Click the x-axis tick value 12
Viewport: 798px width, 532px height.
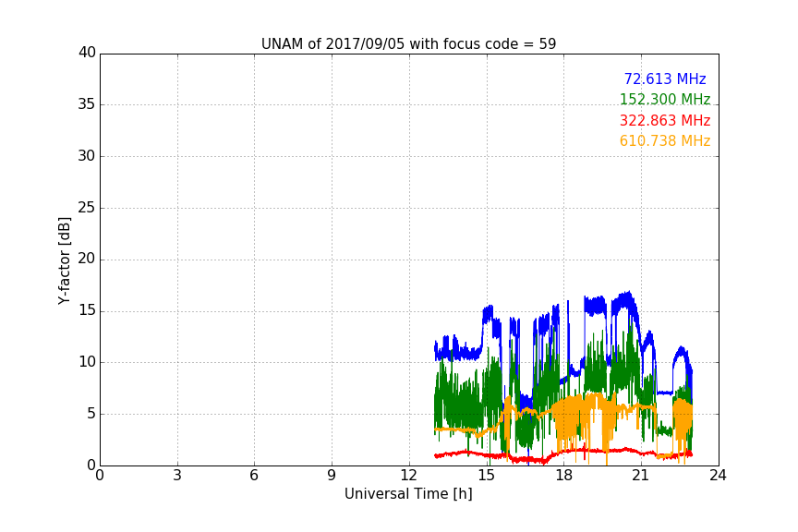point(408,476)
